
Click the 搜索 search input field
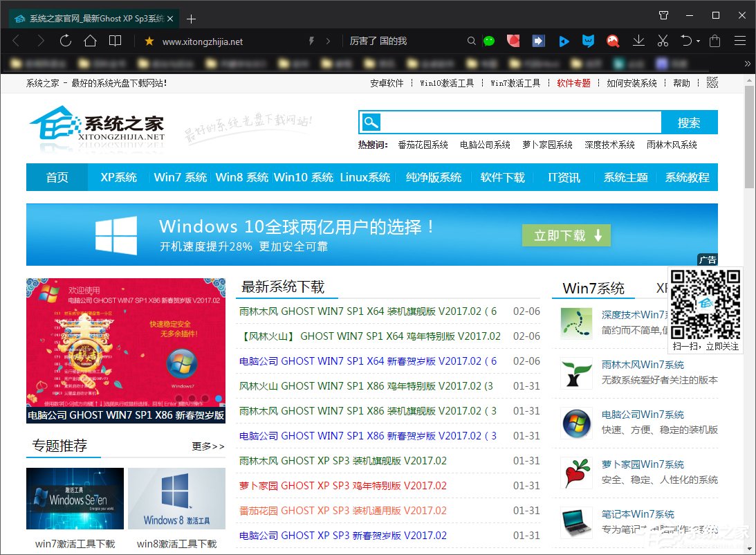[x=519, y=122]
